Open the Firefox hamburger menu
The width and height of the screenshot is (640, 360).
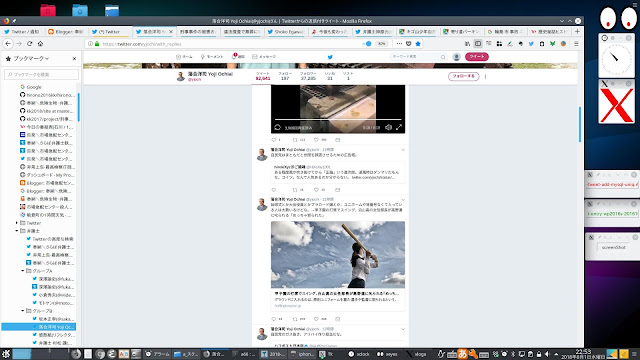point(576,44)
